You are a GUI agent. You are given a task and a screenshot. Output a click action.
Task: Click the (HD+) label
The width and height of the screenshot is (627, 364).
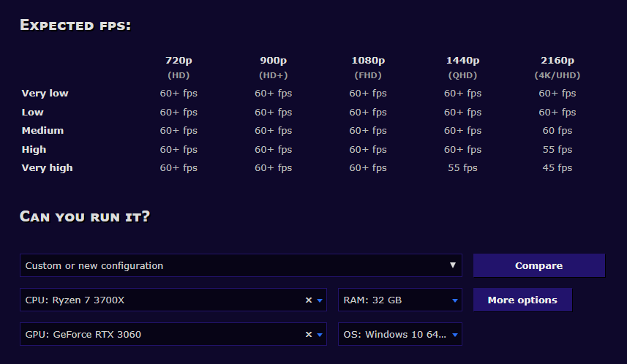point(274,75)
